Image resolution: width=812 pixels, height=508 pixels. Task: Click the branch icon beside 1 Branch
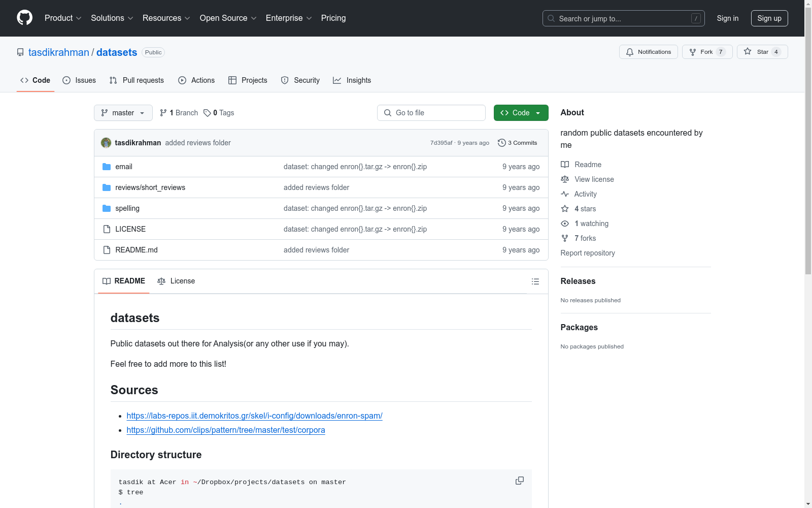pos(163,113)
